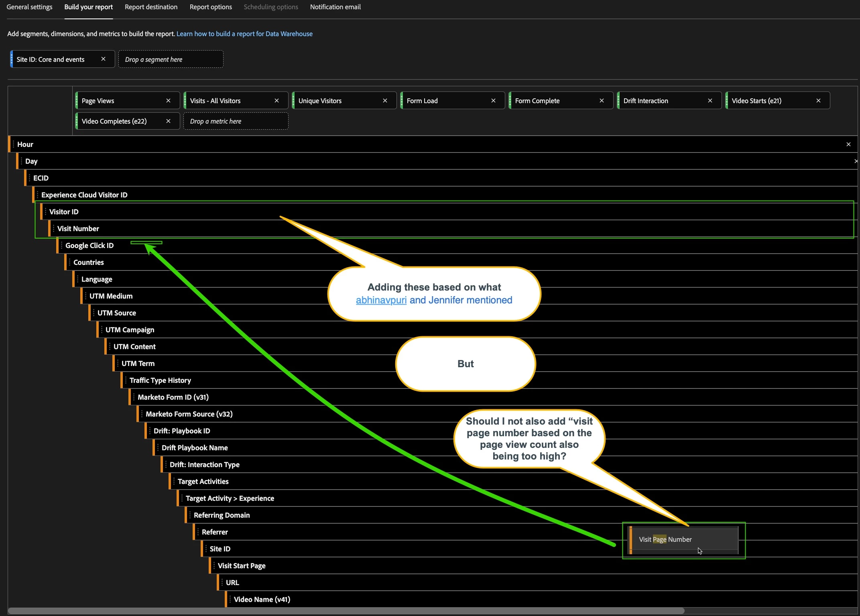
Task: Remove the Visits - All Visitors metric
Action: (277, 101)
